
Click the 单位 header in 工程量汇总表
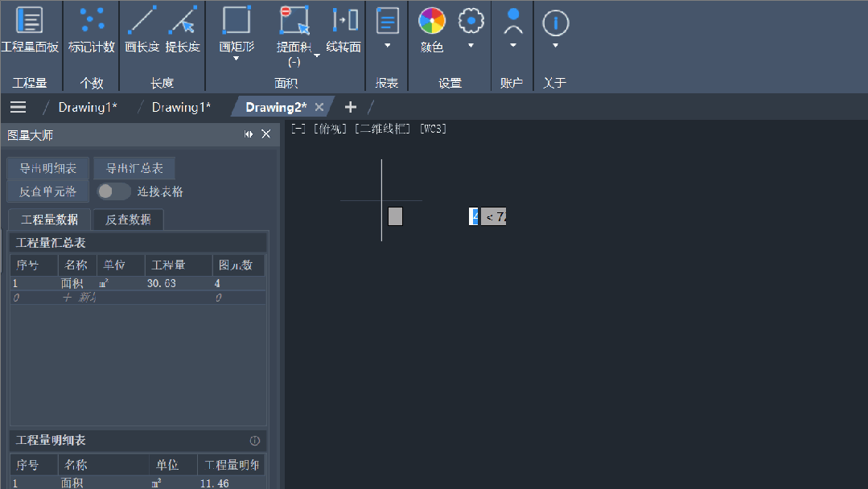121,265
